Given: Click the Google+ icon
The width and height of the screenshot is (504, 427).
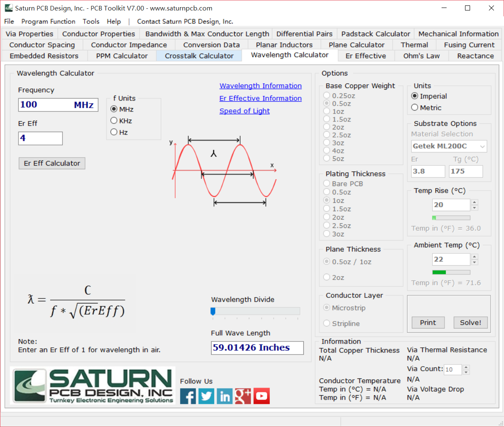Looking at the screenshot, I should (243, 396).
